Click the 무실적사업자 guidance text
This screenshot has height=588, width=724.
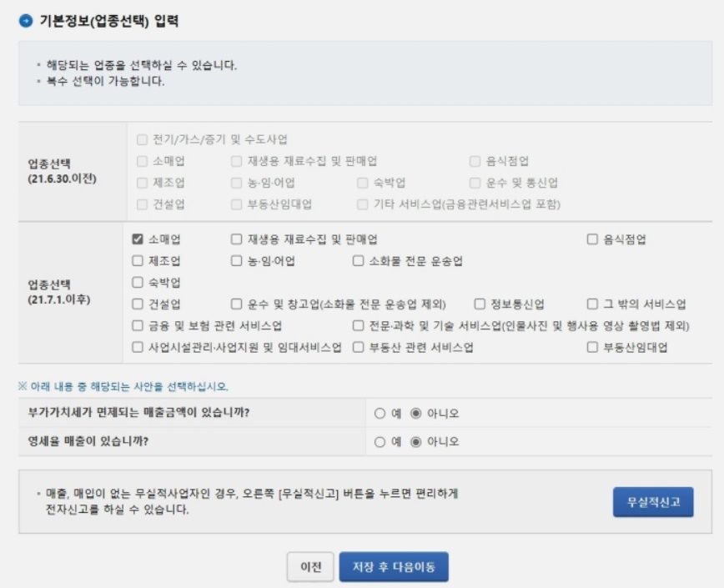tap(252, 501)
